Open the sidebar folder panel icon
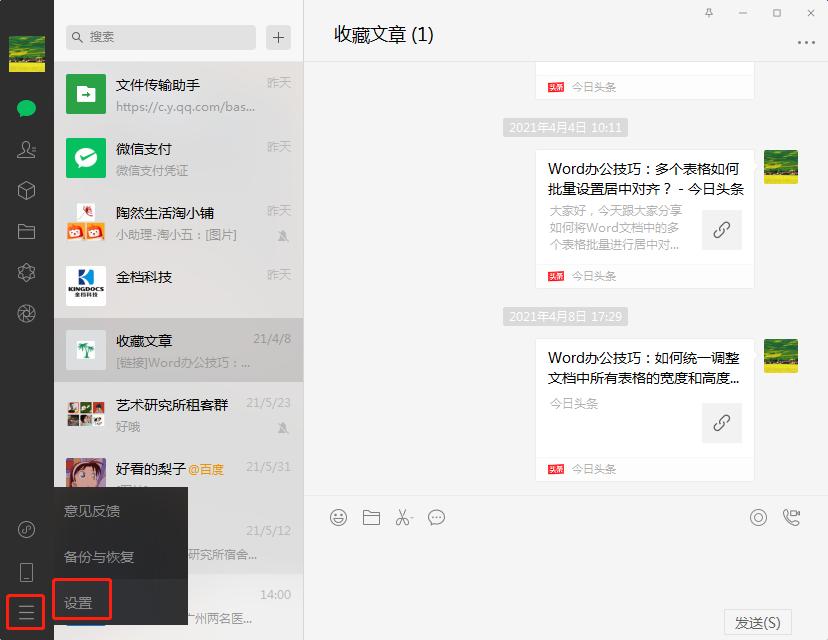 (25, 231)
